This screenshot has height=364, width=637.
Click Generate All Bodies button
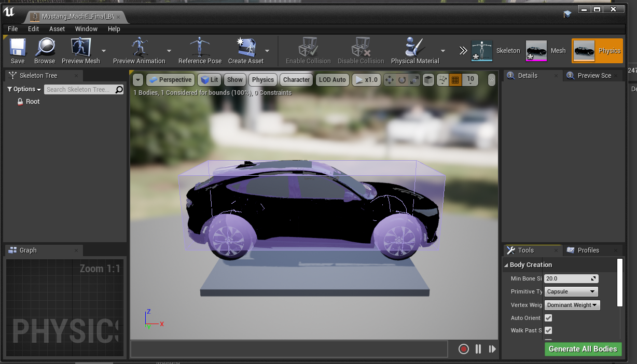coord(583,349)
